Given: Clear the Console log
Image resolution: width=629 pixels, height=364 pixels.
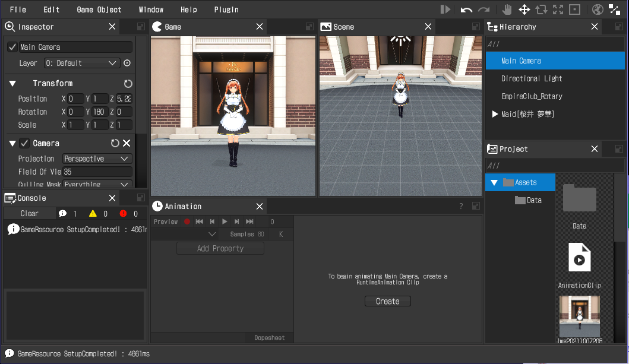Looking at the screenshot, I should (x=29, y=214).
